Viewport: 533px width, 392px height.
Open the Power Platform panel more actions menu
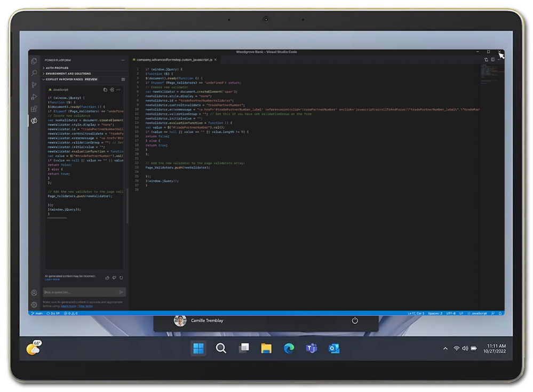click(x=123, y=60)
